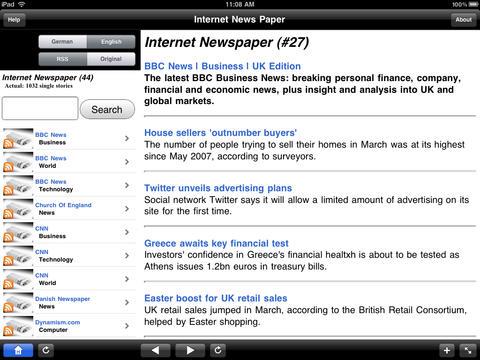The image size is (480, 360).
Task: Select BBC News Business feed label
Action: 51,139
